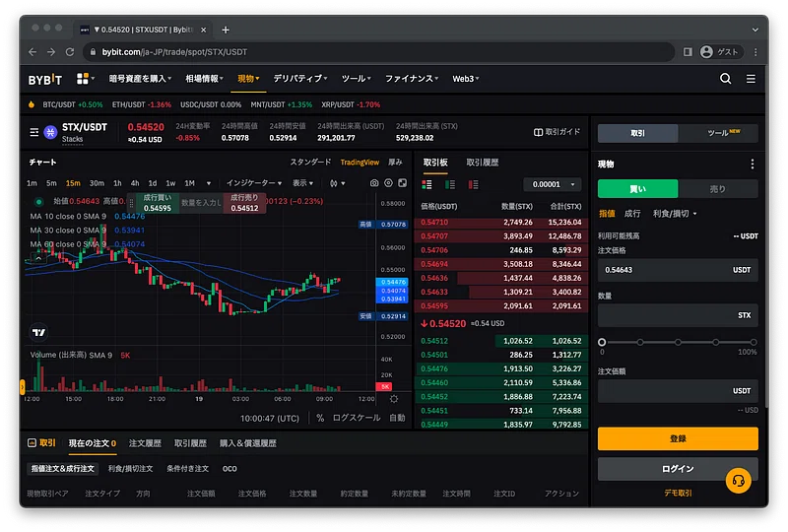The height and width of the screenshot is (532, 788).
Task: Expand the market info (相場情報) menu
Action: pos(204,79)
